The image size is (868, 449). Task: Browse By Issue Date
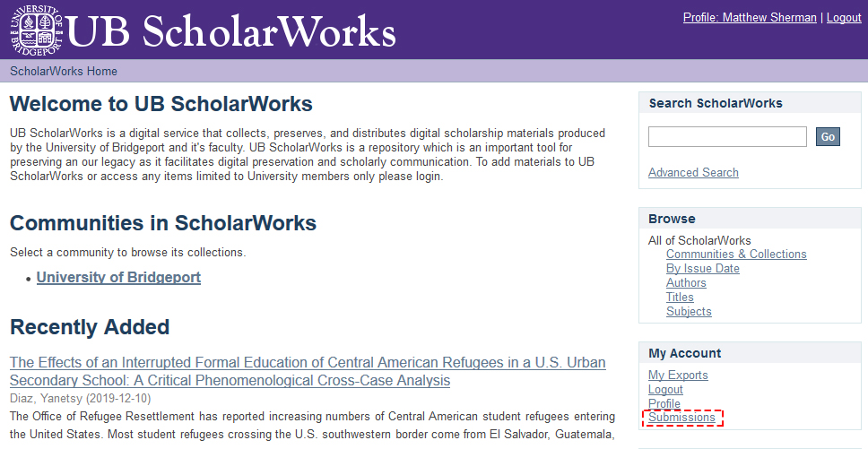click(702, 269)
